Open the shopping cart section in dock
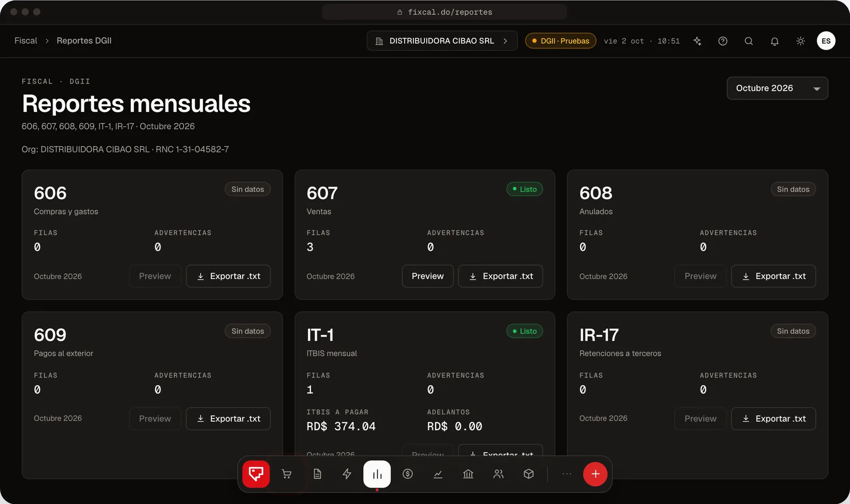 coord(286,474)
